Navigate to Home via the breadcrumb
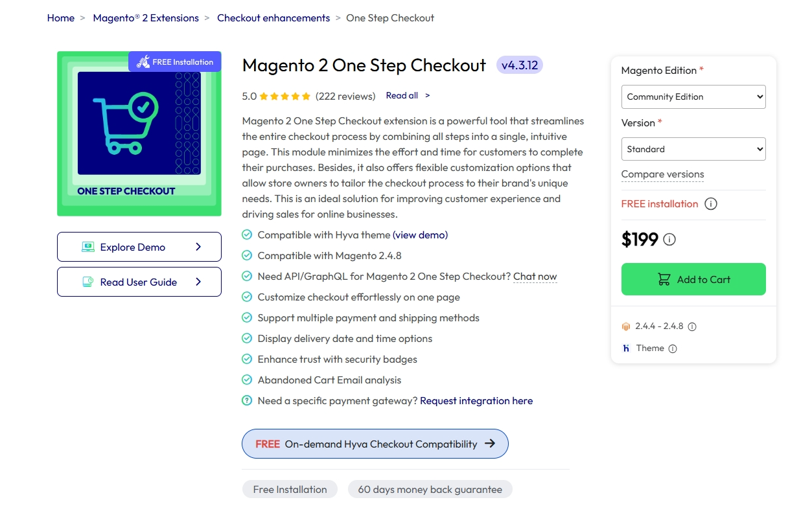This screenshot has height=513, width=812. point(60,17)
